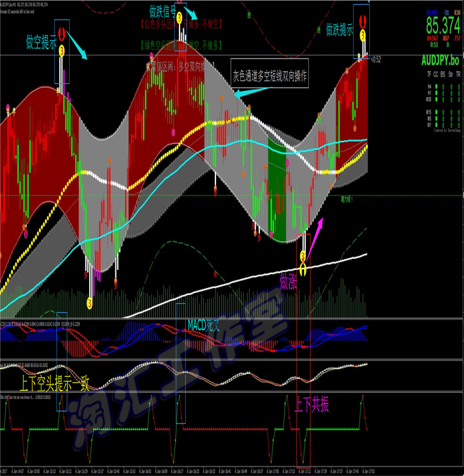Click the H4 green square in CC column
This screenshot has height=476, width=464.
click(x=437, y=87)
